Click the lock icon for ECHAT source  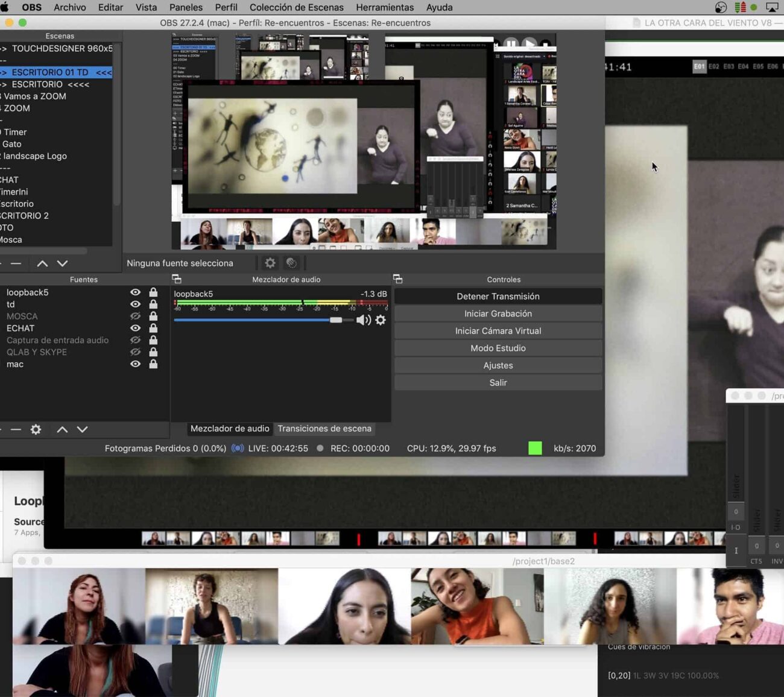click(x=153, y=328)
